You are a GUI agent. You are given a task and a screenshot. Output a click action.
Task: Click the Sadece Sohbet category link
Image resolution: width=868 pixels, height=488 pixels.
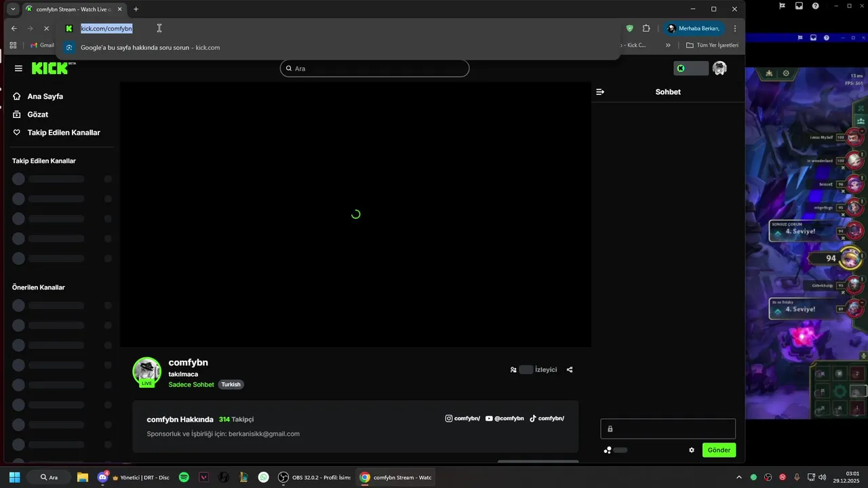coord(191,384)
